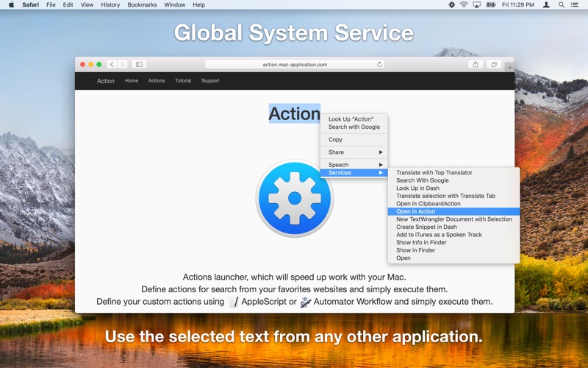Open the Edit menu
588x368 pixels.
click(68, 5)
